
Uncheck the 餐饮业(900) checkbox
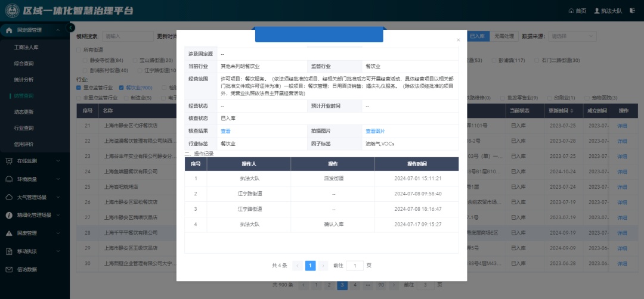(122, 88)
